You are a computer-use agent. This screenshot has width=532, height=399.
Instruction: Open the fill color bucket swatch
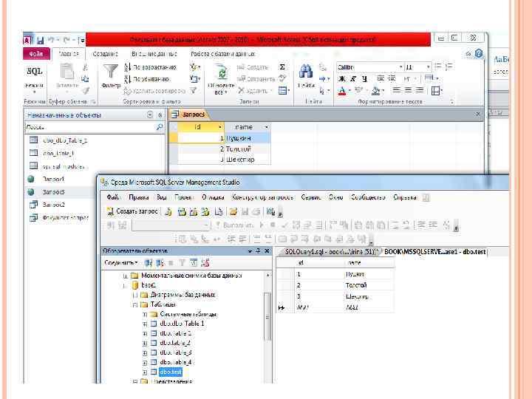[375, 91]
